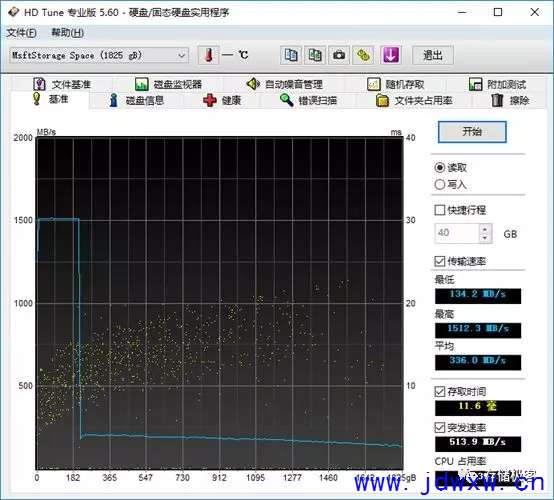Click the 开始 start button
Image resolution: width=554 pixels, height=500 pixels.
[472, 132]
